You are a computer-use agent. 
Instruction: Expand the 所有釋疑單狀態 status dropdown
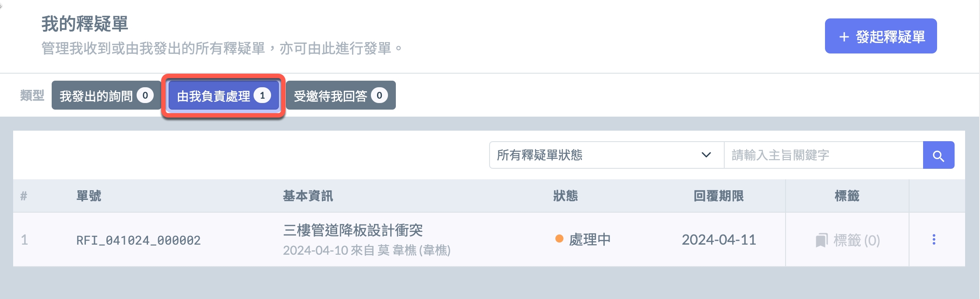click(606, 155)
